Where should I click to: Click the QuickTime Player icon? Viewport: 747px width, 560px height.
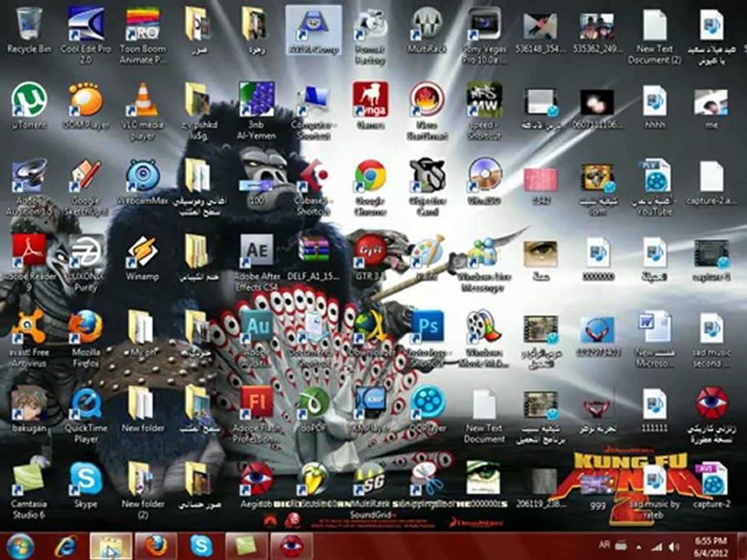point(86,414)
